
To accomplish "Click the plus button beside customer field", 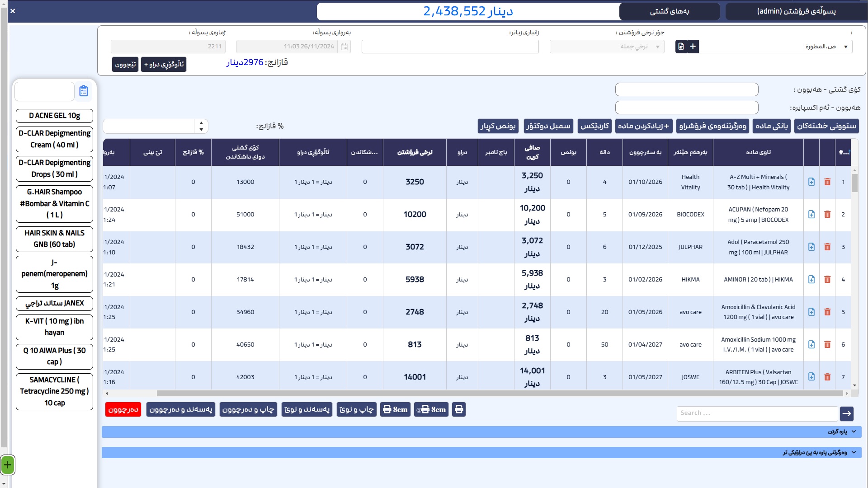I will click(693, 47).
